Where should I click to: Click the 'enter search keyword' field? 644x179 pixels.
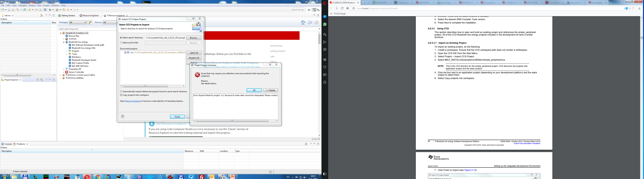pos(88,29)
